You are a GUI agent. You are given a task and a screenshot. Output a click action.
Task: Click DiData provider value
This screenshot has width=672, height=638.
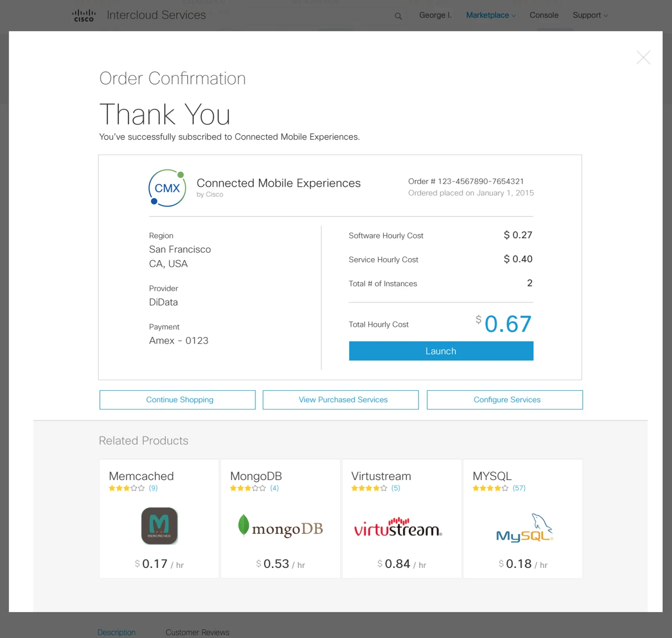coord(163,302)
